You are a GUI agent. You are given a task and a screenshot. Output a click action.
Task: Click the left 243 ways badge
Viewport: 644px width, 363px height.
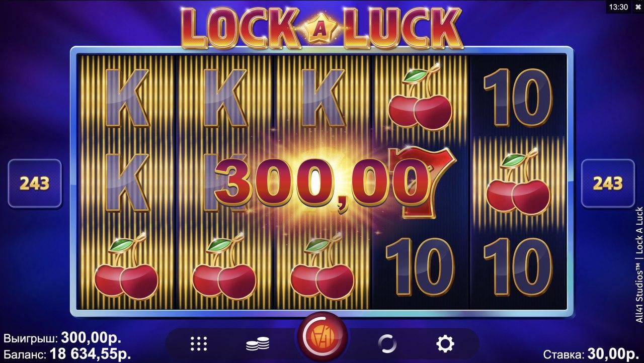click(x=35, y=184)
